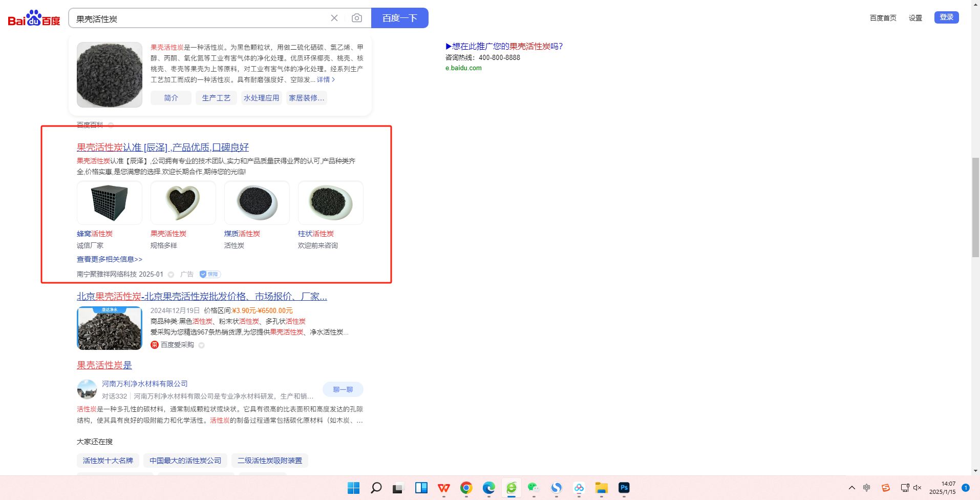This screenshot has height=500, width=980.
Task: Open Photoshop from the taskbar
Action: coord(624,488)
